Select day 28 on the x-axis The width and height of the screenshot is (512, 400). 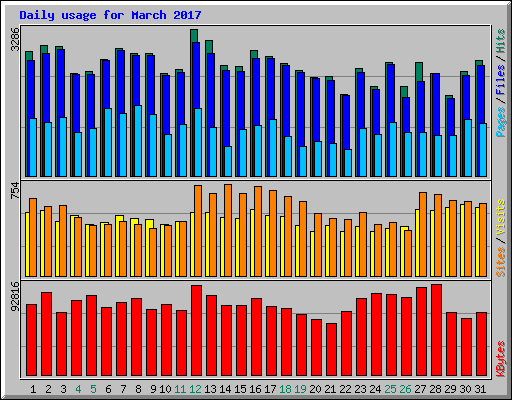click(x=435, y=389)
